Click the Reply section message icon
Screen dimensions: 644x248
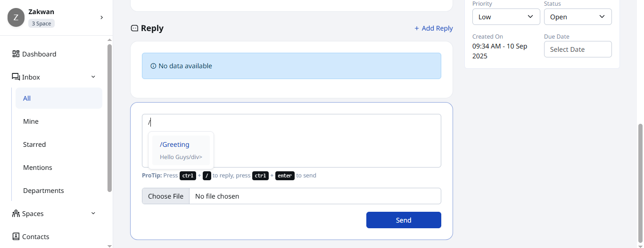tap(134, 28)
